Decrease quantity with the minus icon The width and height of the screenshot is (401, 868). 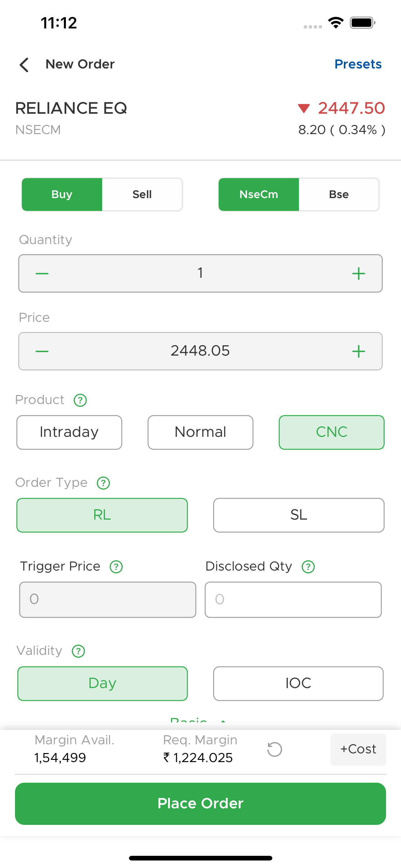pyautogui.click(x=42, y=273)
